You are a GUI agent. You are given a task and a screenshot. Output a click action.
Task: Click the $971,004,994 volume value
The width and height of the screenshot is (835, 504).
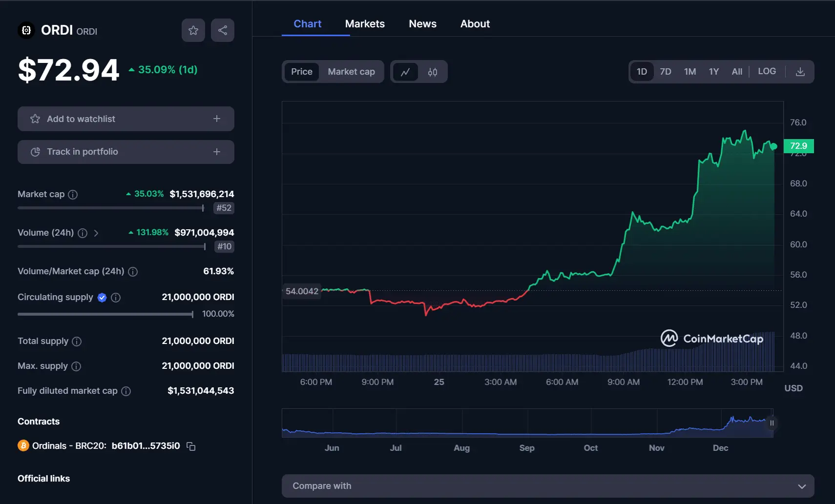204,233
